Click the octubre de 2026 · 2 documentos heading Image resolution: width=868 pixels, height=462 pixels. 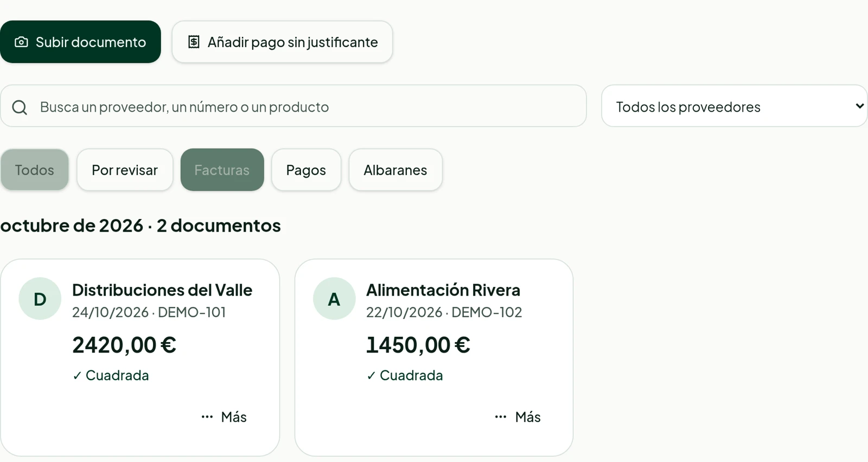pos(141,226)
